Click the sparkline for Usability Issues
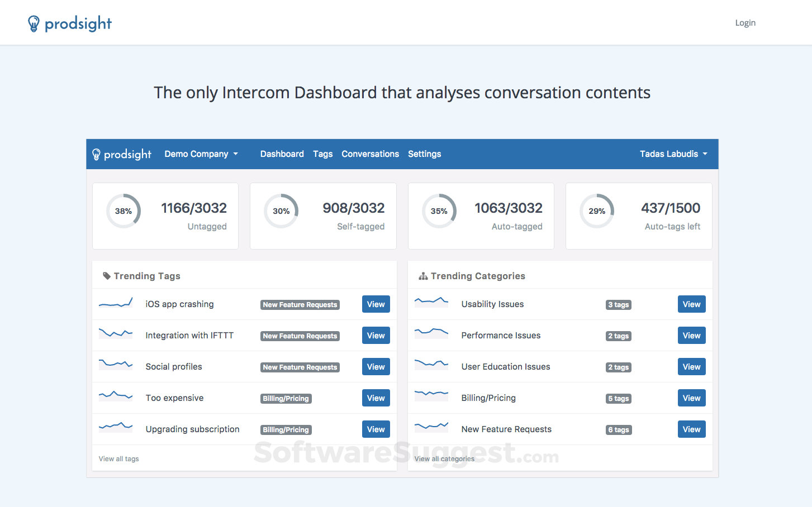This screenshot has height=507, width=812. click(x=431, y=302)
